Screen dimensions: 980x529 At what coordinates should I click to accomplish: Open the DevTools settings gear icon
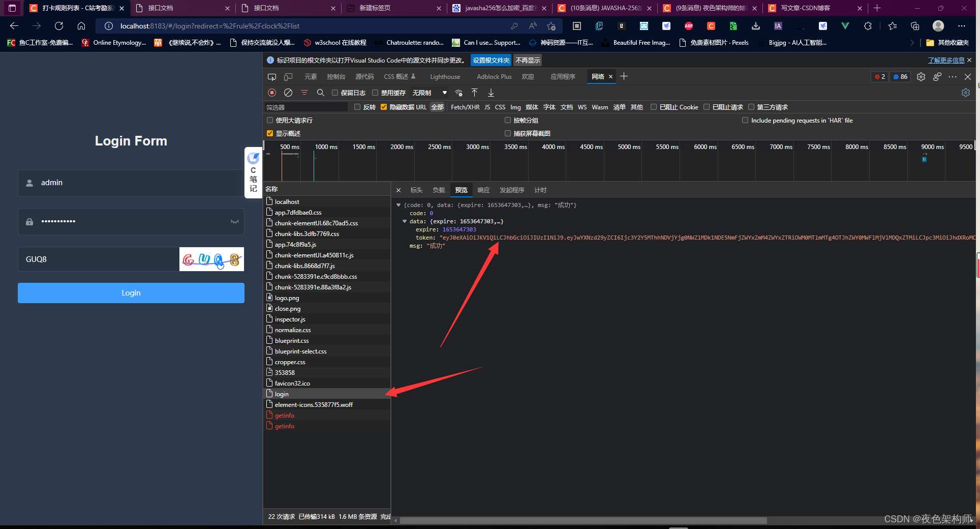(921, 77)
